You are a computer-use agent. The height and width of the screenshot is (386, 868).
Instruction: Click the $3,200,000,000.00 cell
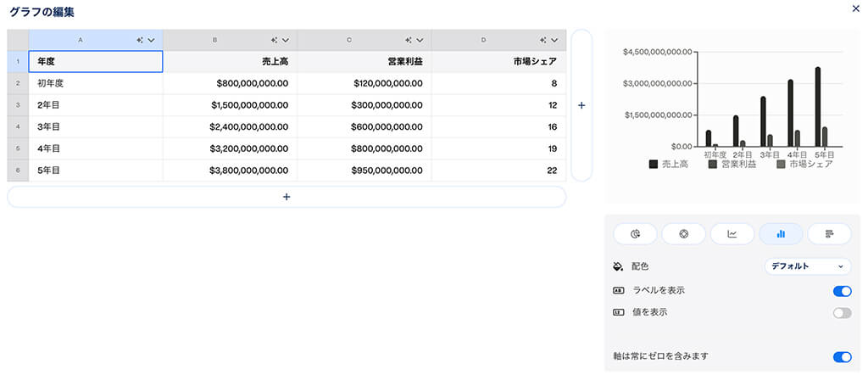tap(231, 148)
